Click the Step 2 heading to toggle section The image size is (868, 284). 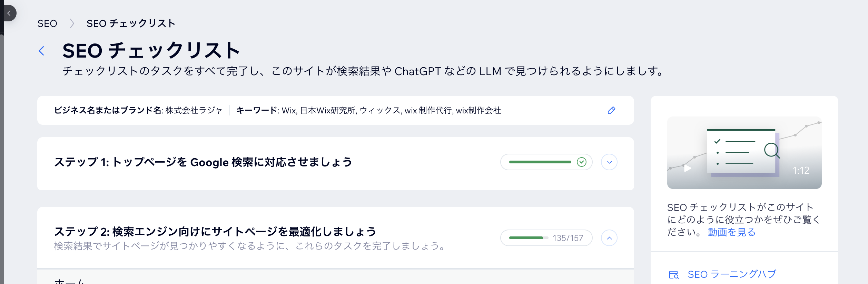215,232
